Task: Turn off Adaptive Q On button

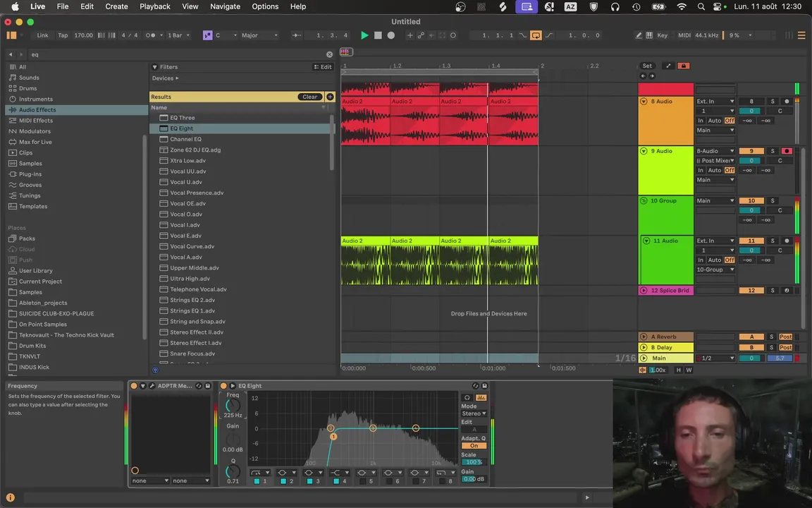Action: pyautogui.click(x=474, y=446)
